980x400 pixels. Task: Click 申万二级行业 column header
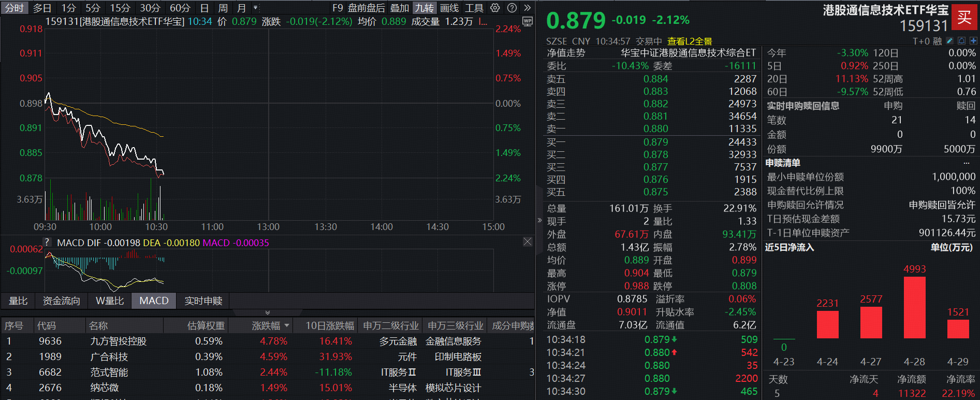click(391, 325)
